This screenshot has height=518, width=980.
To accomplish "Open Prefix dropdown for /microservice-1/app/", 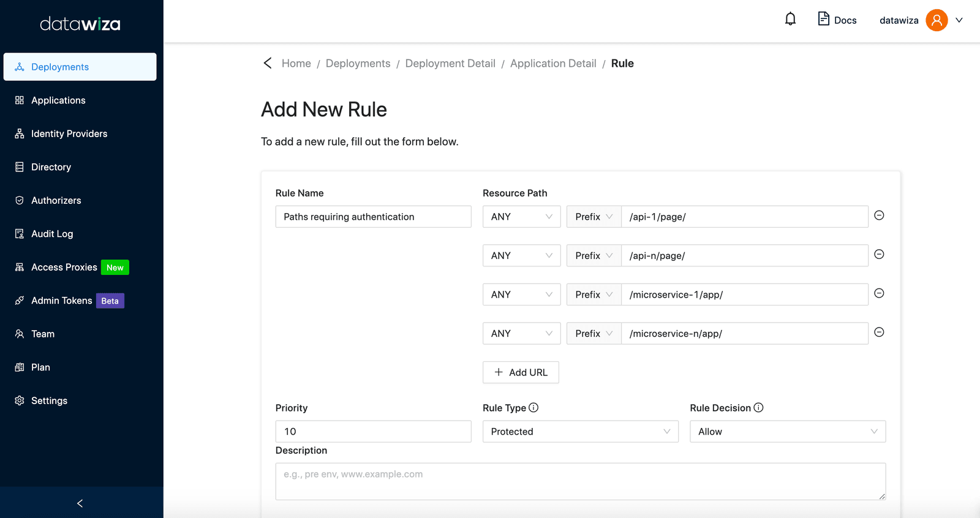I will [x=594, y=295].
